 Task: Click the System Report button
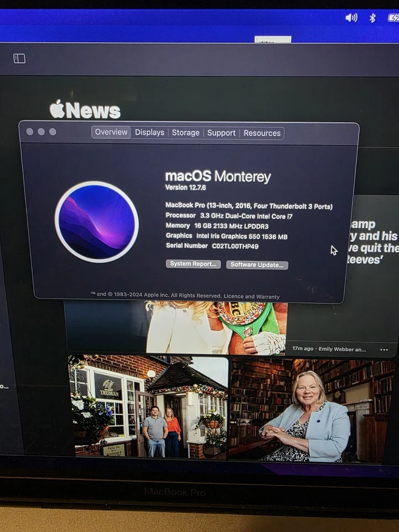coord(193,264)
